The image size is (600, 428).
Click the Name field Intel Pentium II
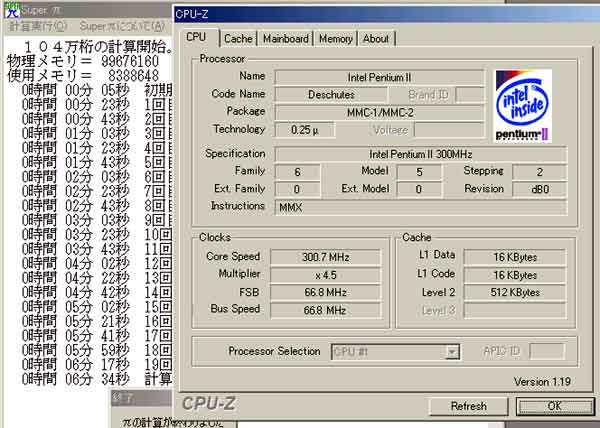click(379, 78)
